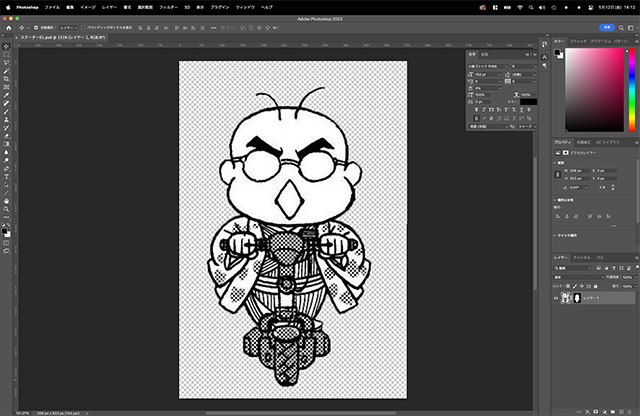Screen dimensions: 640x416
Task: Switch to the チャンネル tab
Action: 581,258
